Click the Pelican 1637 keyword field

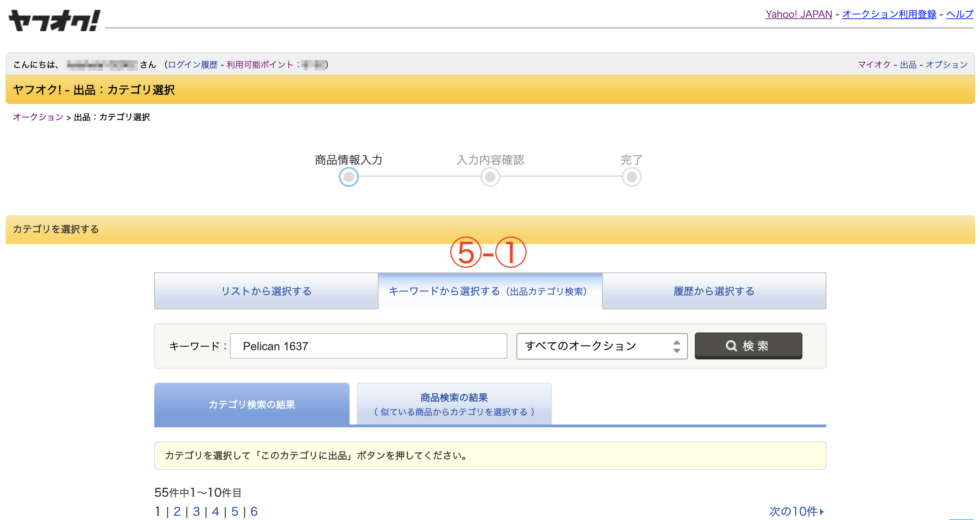pyautogui.click(x=368, y=346)
